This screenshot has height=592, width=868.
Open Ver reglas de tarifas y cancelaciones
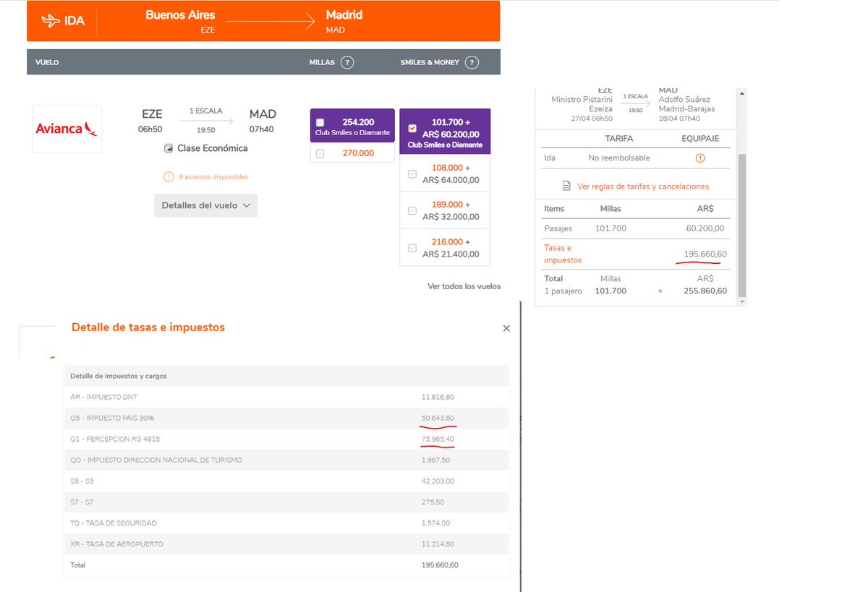643,186
